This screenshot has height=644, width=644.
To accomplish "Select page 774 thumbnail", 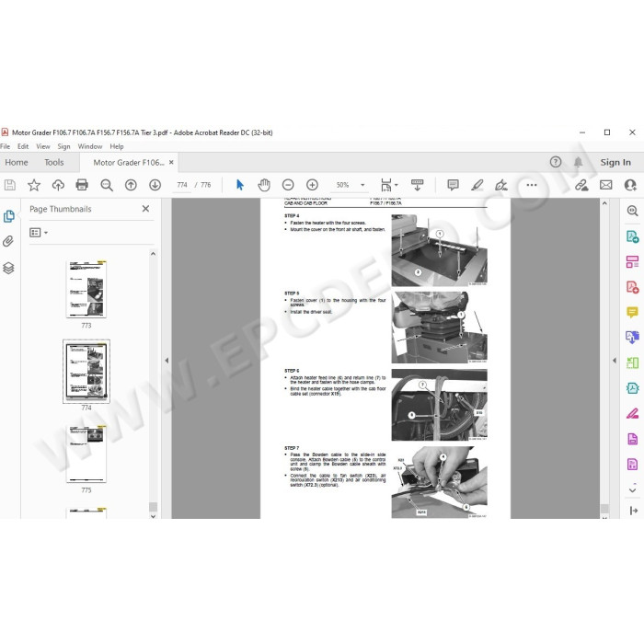I will click(x=86, y=372).
